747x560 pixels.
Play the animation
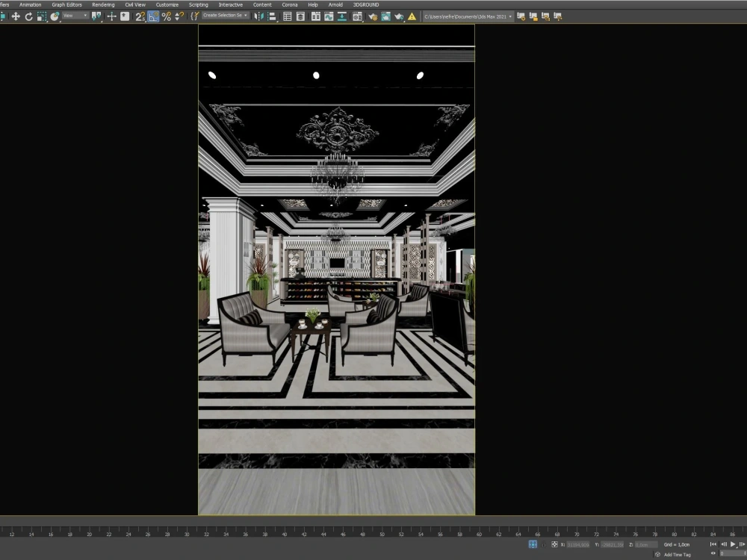[733, 544]
